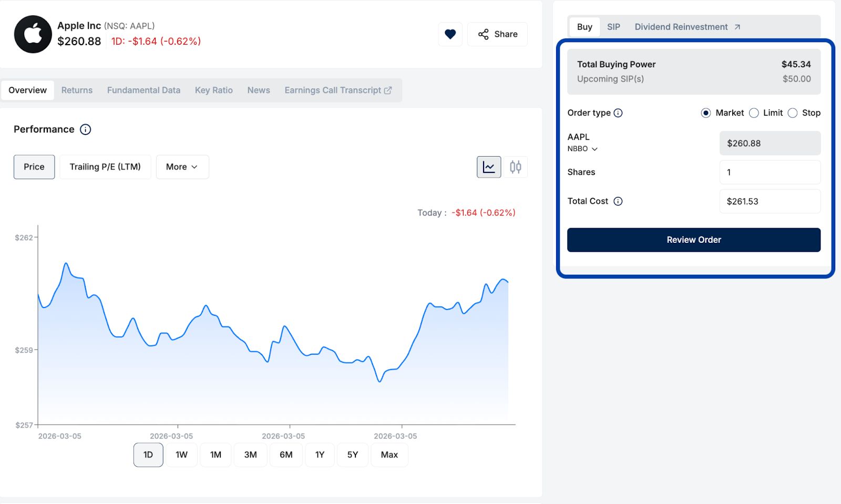Open the More metrics dropdown
Viewport: 841px width, 504px height.
point(182,167)
